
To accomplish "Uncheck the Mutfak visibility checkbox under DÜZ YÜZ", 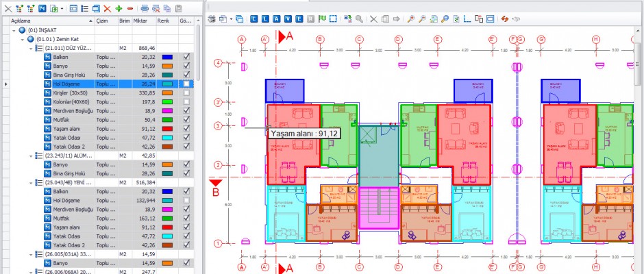I will [x=186, y=119].
